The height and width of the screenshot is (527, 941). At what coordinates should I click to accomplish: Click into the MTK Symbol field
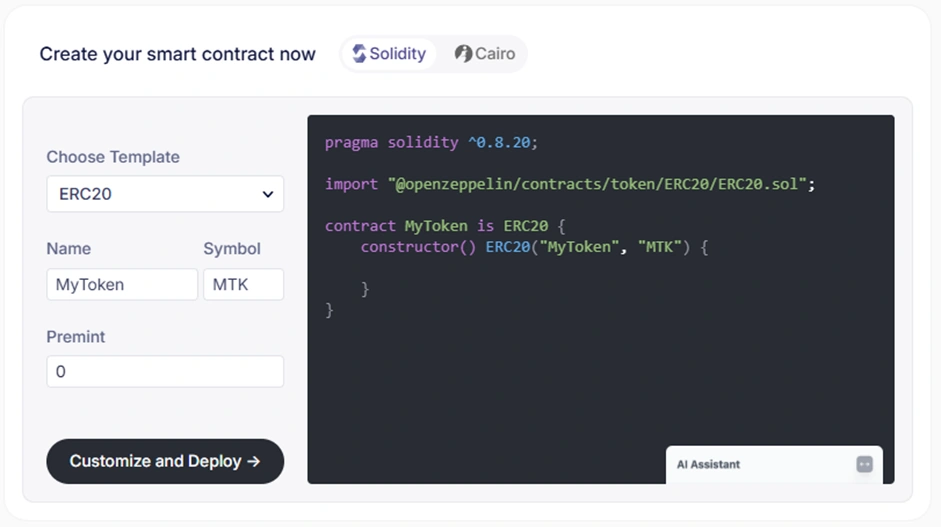pyautogui.click(x=243, y=285)
